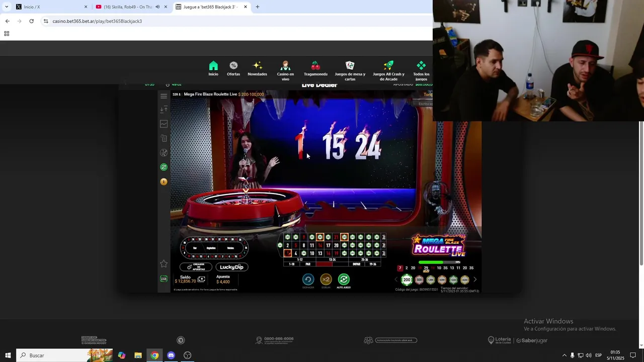Bet on 1-18 low numbers
Viewport: 644px width, 362px height.
pos(292,264)
